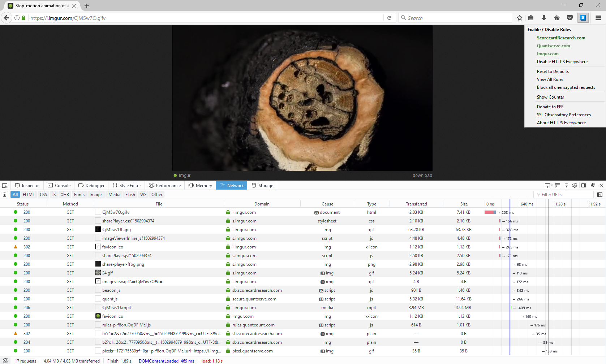Go to the home page
Viewport: 606px width, 364px height.
click(556, 18)
